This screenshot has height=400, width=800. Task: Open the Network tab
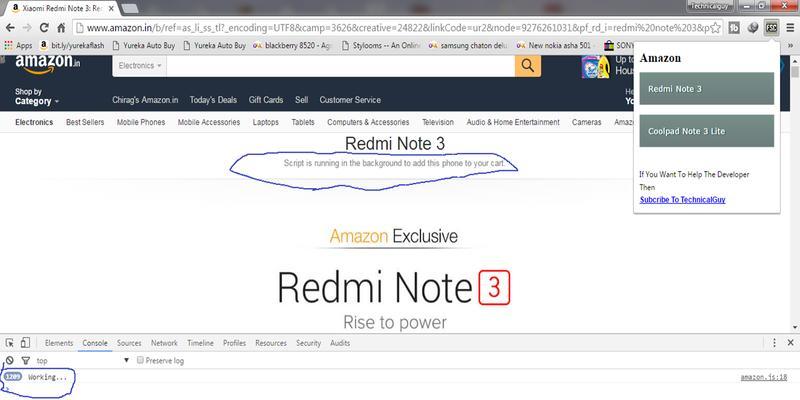[x=164, y=343]
